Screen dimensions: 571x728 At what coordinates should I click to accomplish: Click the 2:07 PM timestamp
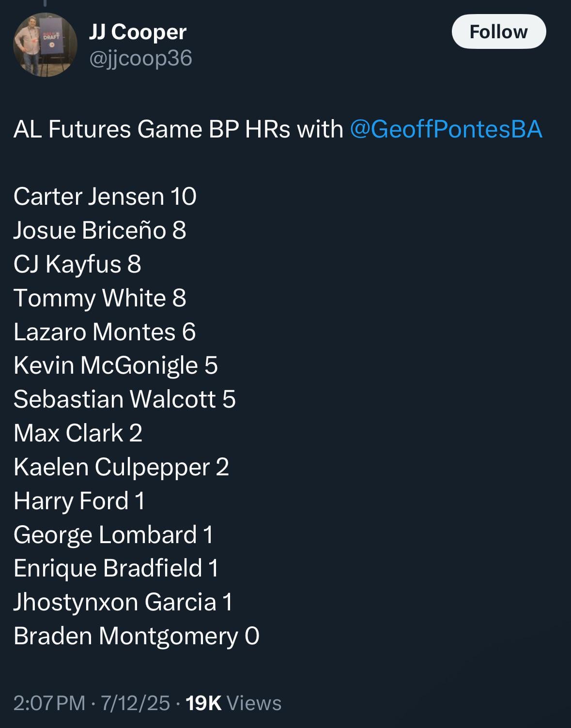click(x=49, y=703)
